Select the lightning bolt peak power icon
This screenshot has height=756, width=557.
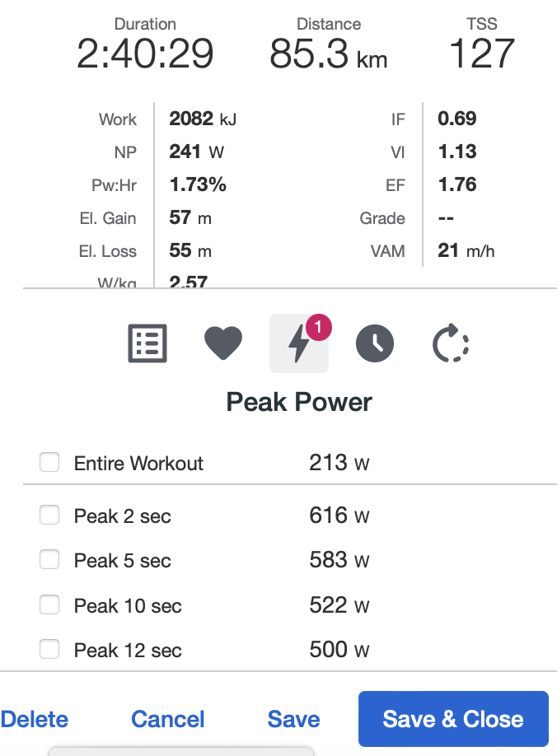(299, 343)
